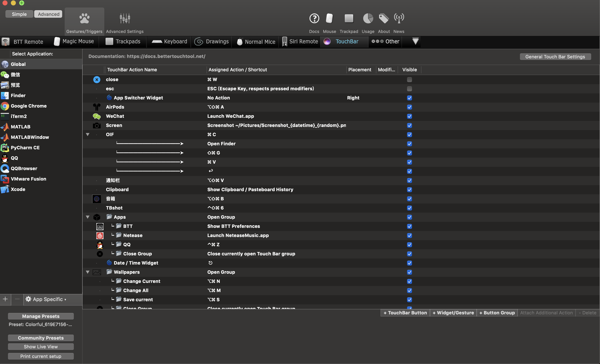Open the more devices triangle dropdown
This screenshot has height=364, width=600.
click(x=415, y=41)
